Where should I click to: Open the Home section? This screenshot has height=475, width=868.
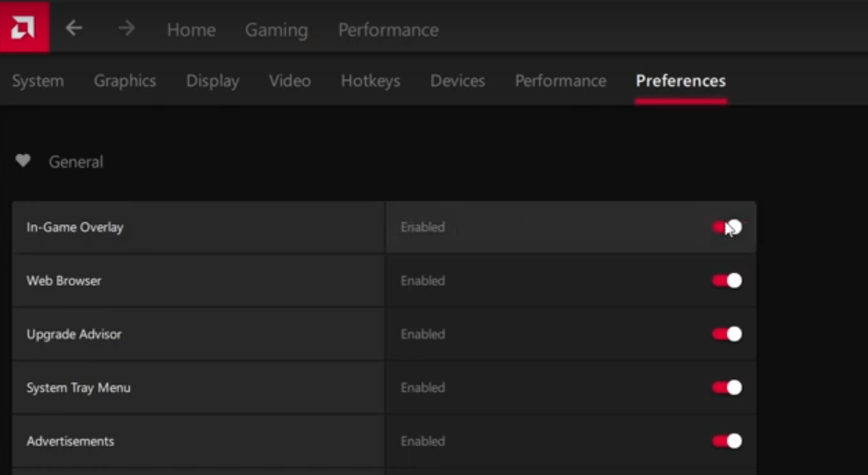(x=191, y=30)
